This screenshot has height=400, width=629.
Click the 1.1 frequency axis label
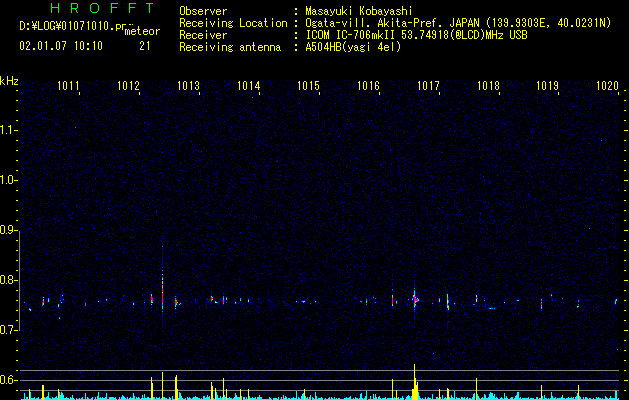(8, 130)
